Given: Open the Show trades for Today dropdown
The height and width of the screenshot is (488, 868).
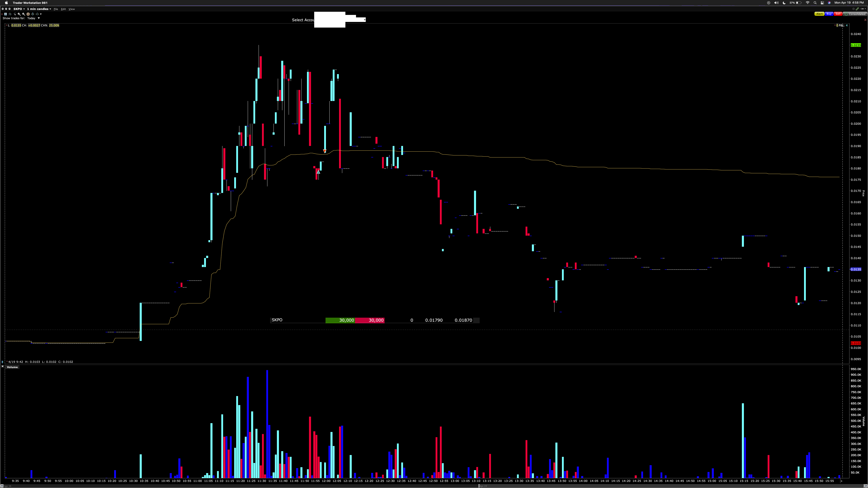Looking at the screenshot, I should (x=33, y=18).
